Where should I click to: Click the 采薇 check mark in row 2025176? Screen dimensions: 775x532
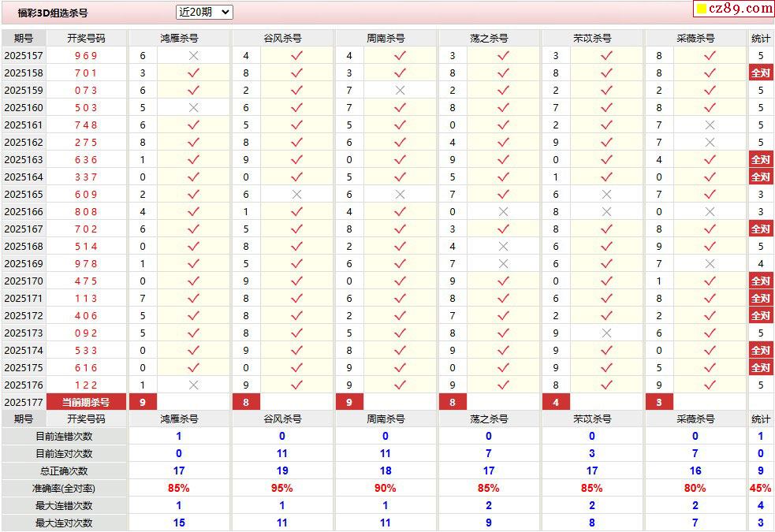(x=710, y=385)
